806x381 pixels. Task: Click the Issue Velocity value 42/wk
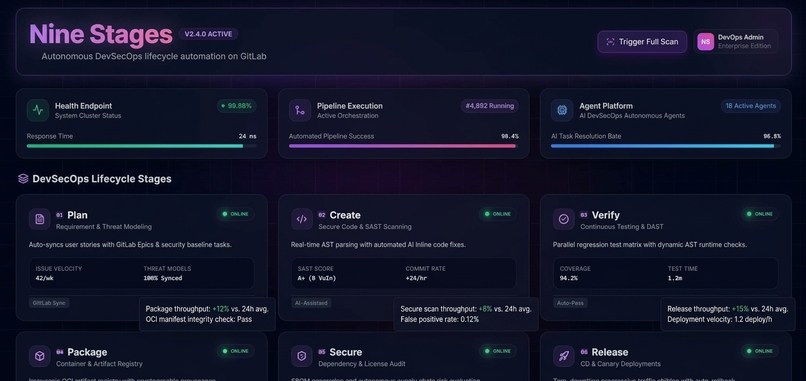pyautogui.click(x=45, y=278)
